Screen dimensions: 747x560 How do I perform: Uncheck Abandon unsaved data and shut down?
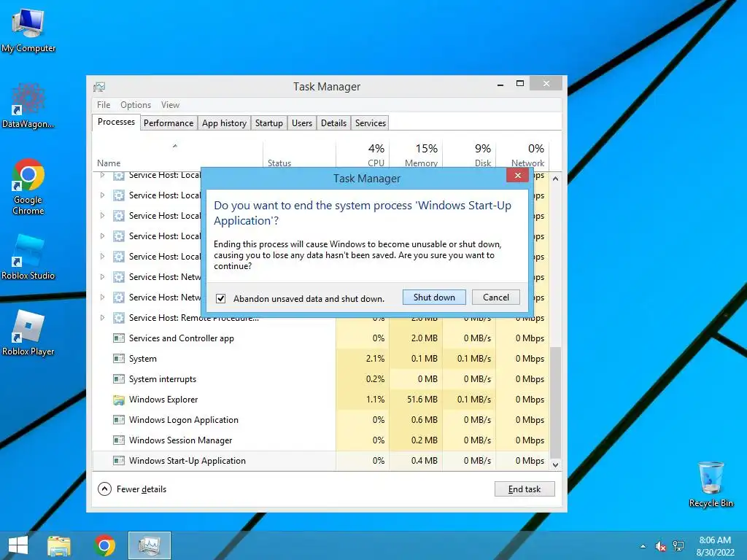220,298
